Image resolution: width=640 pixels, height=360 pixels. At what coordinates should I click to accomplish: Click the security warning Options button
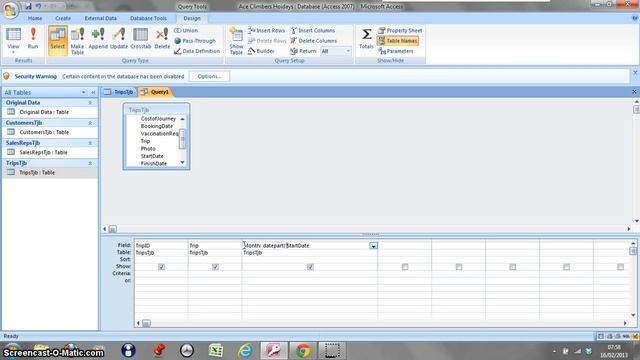click(209, 76)
